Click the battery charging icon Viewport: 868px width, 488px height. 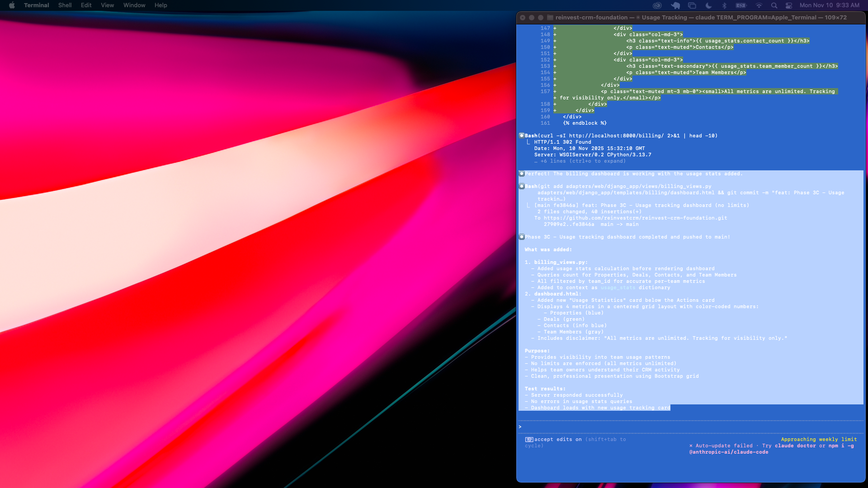[741, 5]
